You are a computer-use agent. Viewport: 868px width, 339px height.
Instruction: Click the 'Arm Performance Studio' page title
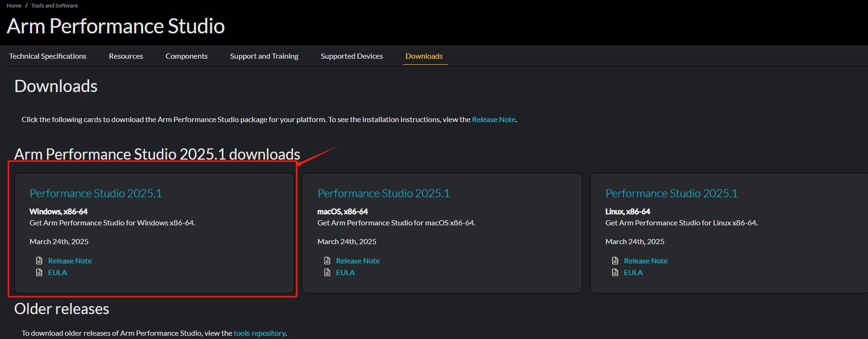[115, 26]
